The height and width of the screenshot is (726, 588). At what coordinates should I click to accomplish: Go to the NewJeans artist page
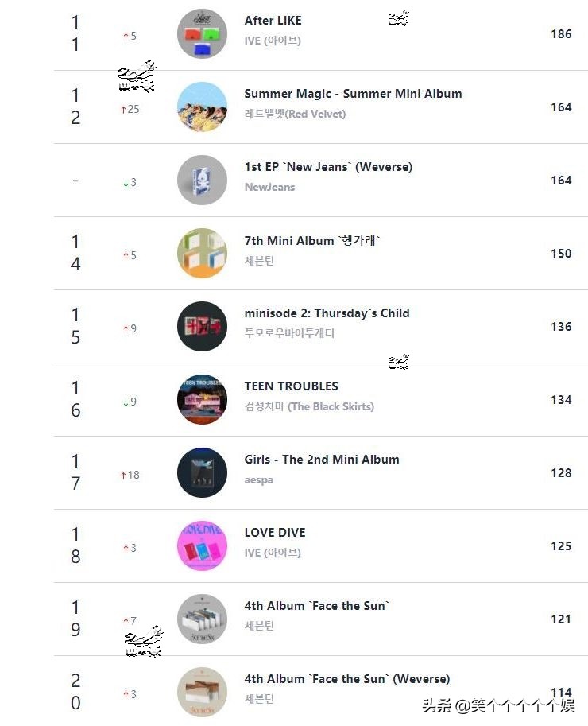[x=269, y=187]
